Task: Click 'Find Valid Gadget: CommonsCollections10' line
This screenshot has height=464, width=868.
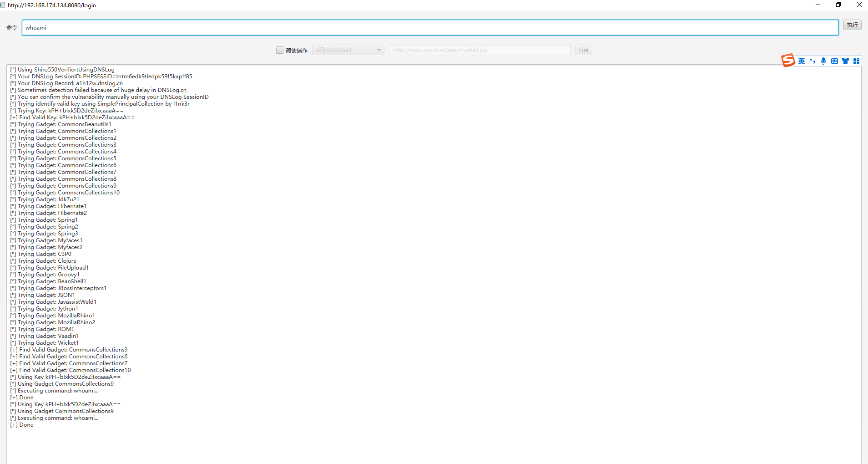Action: click(x=71, y=370)
